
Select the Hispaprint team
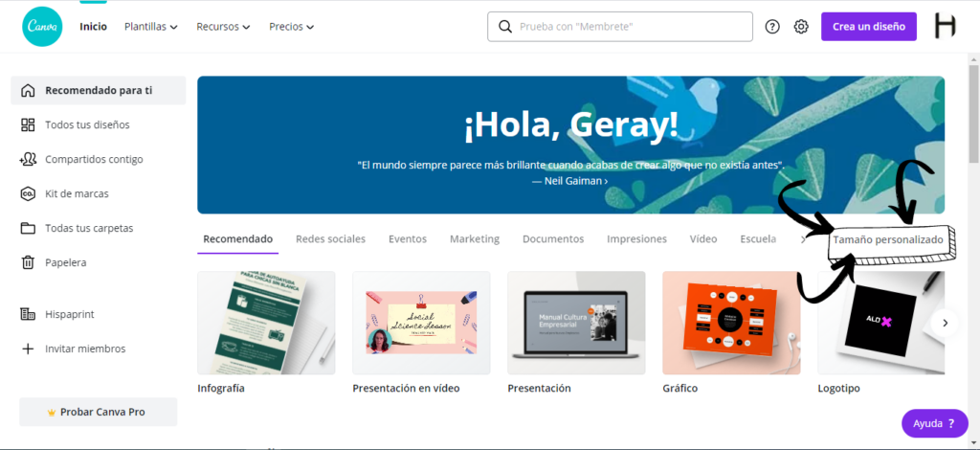coord(99,314)
